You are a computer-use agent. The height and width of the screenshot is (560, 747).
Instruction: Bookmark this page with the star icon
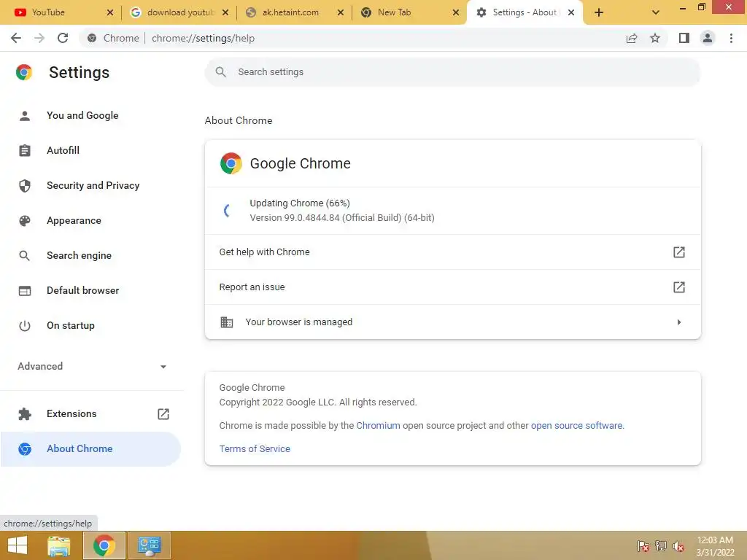(x=655, y=38)
